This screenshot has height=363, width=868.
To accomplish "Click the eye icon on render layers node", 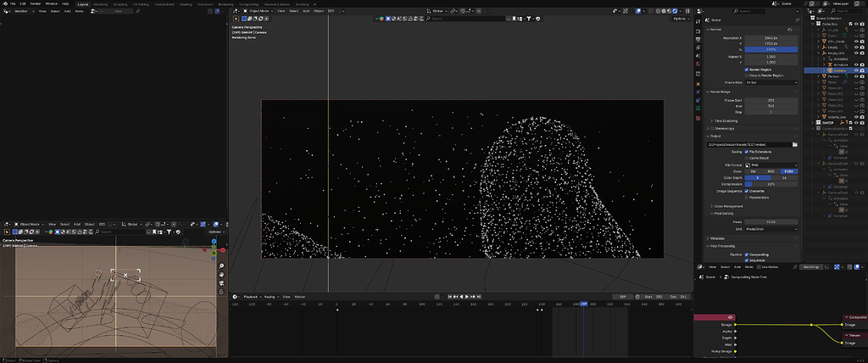I will (x=731, y=317).
